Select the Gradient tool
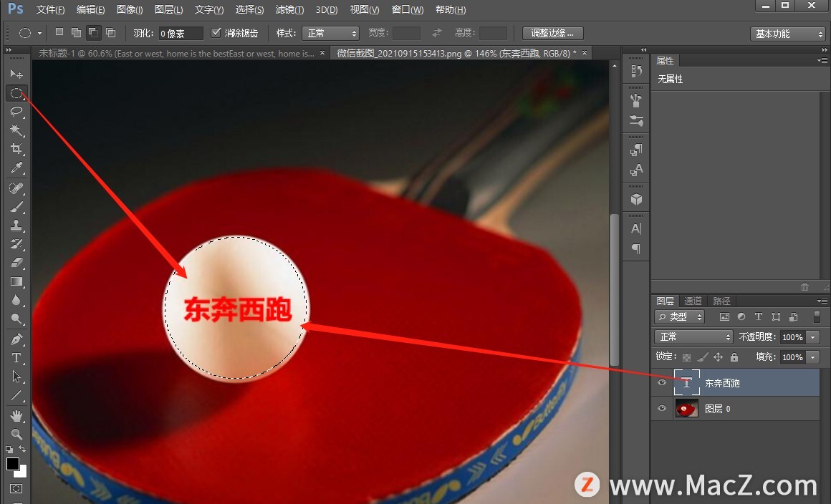This screenshot has width=831, height=504. click(x=16, y=281)
